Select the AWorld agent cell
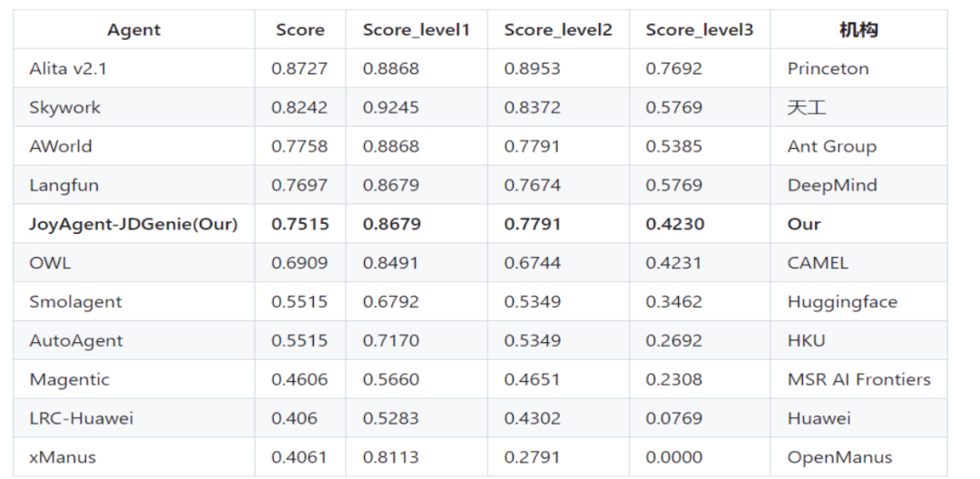 133,146
